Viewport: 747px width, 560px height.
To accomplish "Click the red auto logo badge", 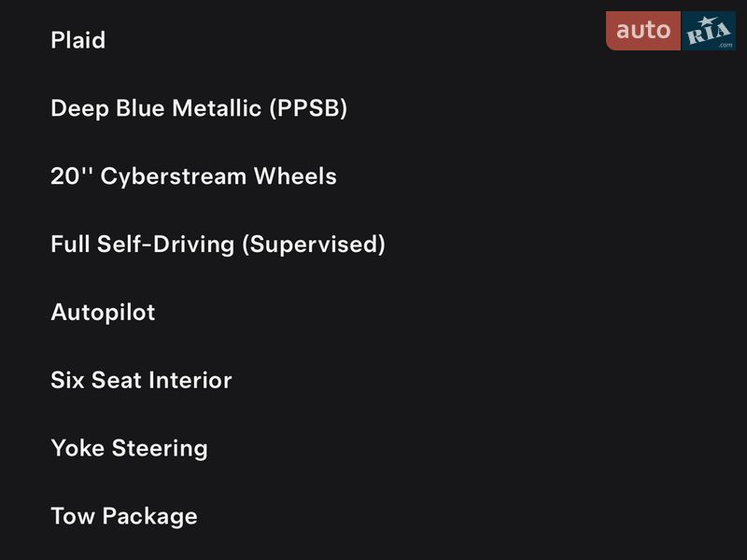I will pyautogui.click(x=642, y=31).
